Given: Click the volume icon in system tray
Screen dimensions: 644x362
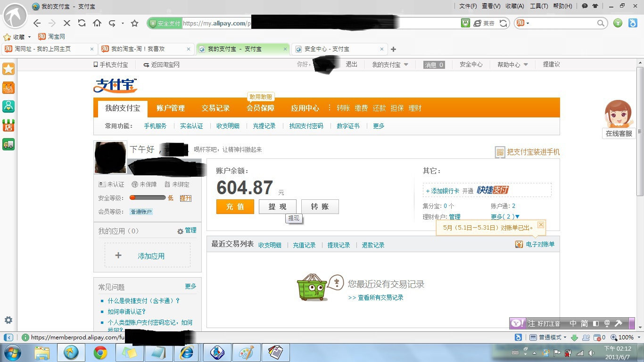Looking at the screenshot, I should point(592,353).
